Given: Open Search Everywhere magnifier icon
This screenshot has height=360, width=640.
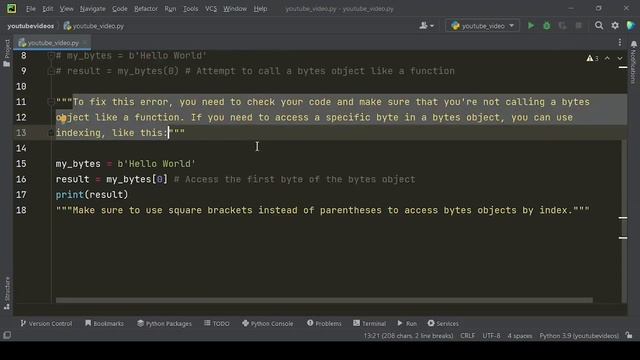Looking at the screenshot, I should pos(599,26).
